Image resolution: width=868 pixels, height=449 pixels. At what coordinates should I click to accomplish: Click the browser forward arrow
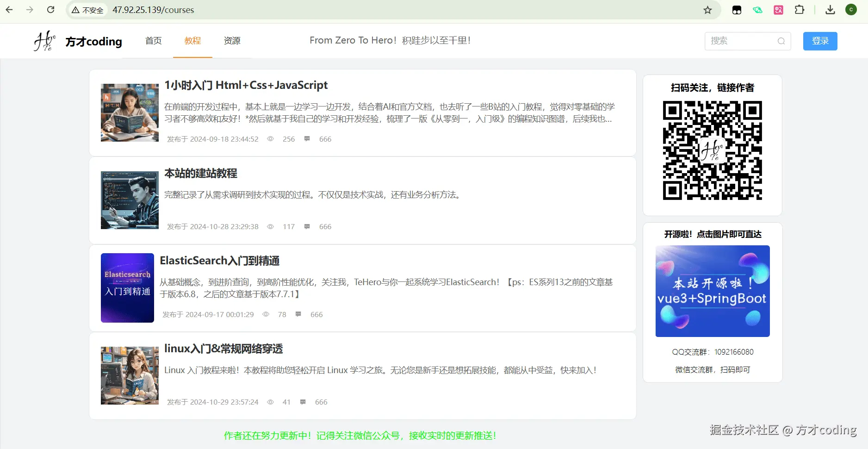tap(30, 10)
